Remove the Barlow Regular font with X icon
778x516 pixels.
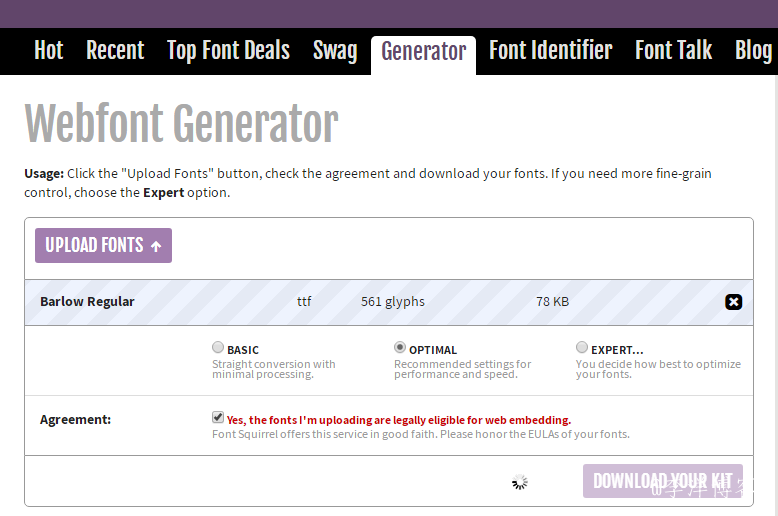[x=733, y=302]
